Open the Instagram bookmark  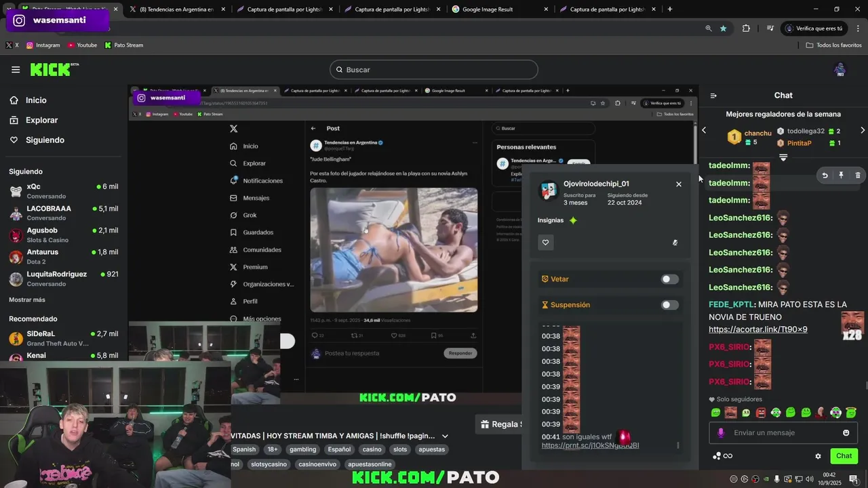pos(43,45)
